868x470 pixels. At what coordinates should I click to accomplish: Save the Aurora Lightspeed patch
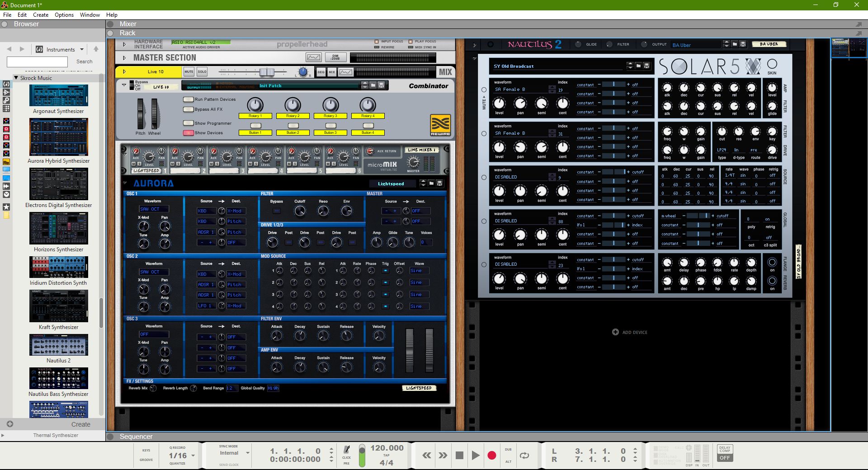[439, 183]
